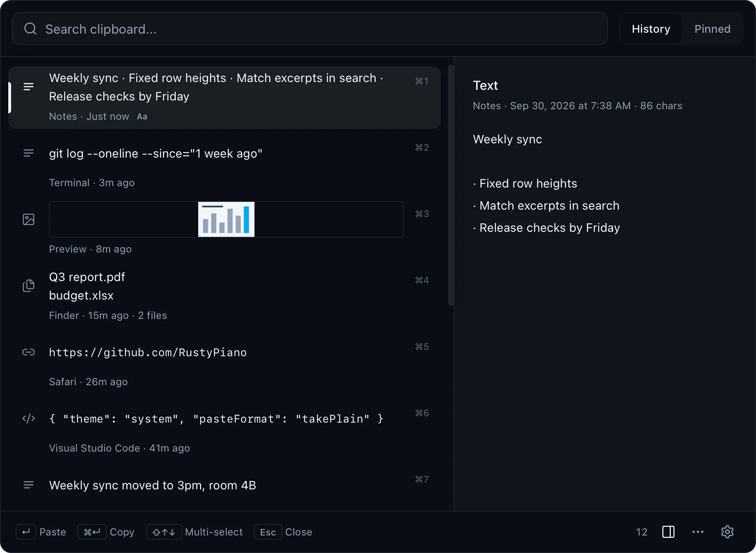Click the item count 12
756x553 pixels.
tap(642, 532)
